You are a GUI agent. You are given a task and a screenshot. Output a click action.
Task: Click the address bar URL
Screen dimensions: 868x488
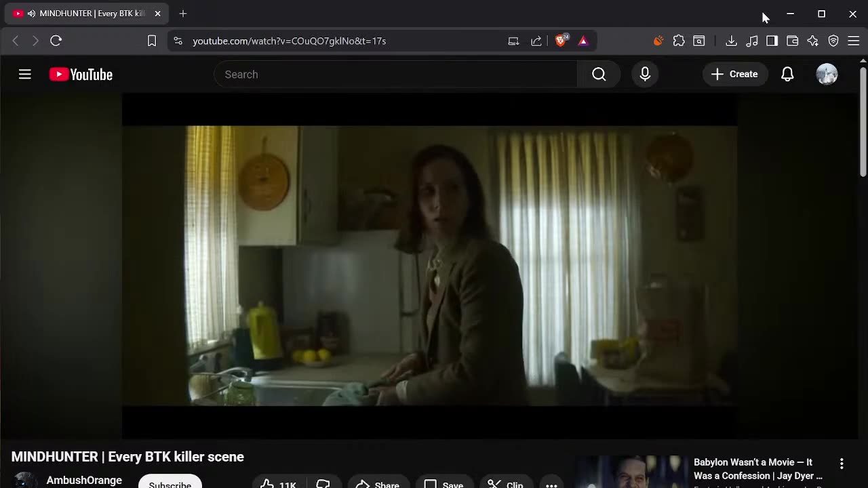click(x=290, y=41)
